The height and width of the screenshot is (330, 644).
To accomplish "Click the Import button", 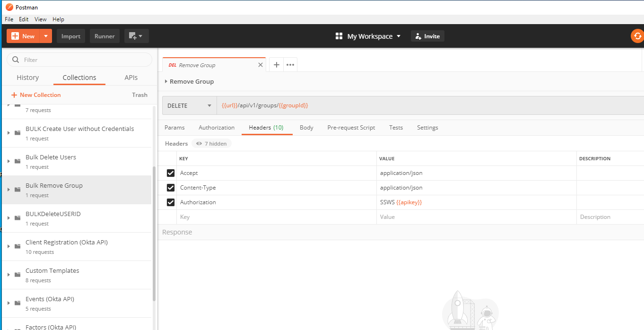I will (x=71, y=36).
